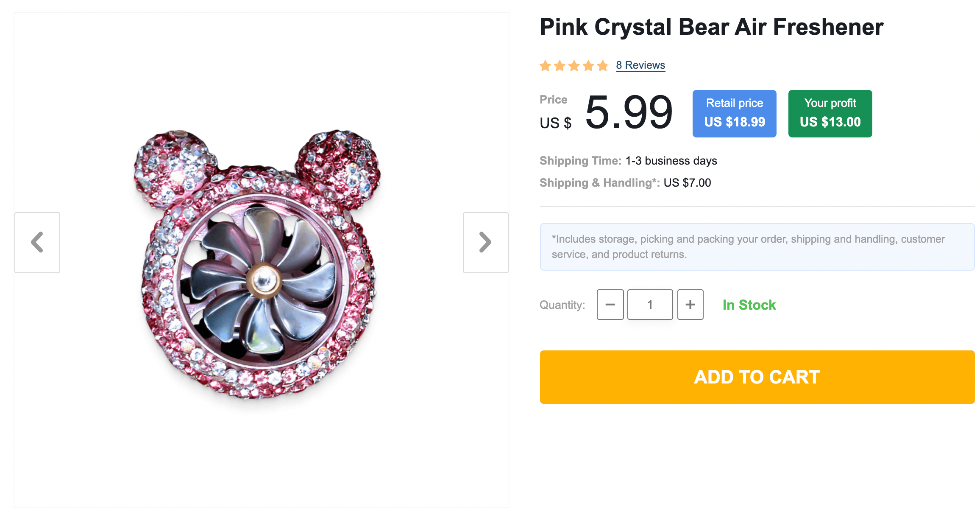Click the In Stock status label
This screenshot has width=980, height=515.
[749, 305]
